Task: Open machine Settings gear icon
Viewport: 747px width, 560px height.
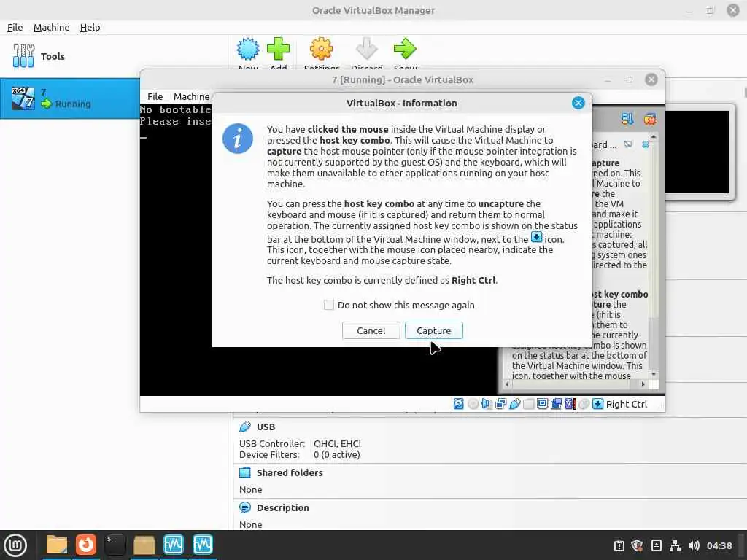Action: click(x=322, y=49)
